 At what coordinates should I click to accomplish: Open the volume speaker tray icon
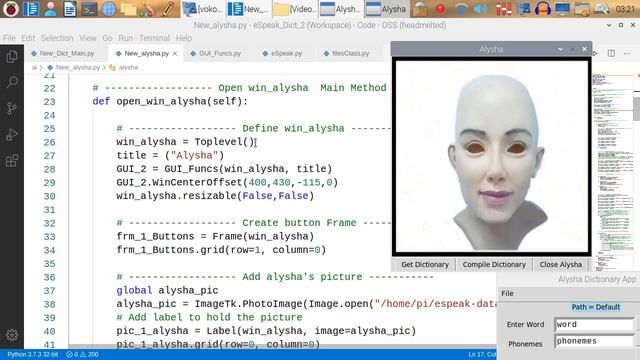(482, 9)
